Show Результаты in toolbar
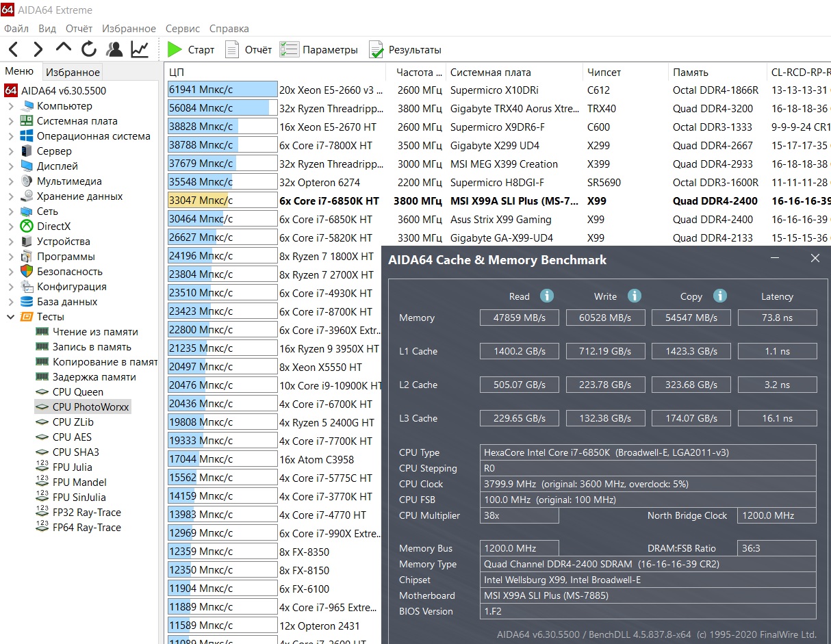Image resolution: width=831 pixels, height=644 pixels. (x=405, y=49)
